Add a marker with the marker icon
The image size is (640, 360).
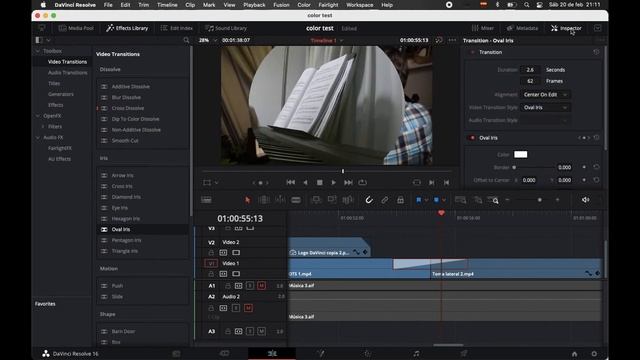436,200
